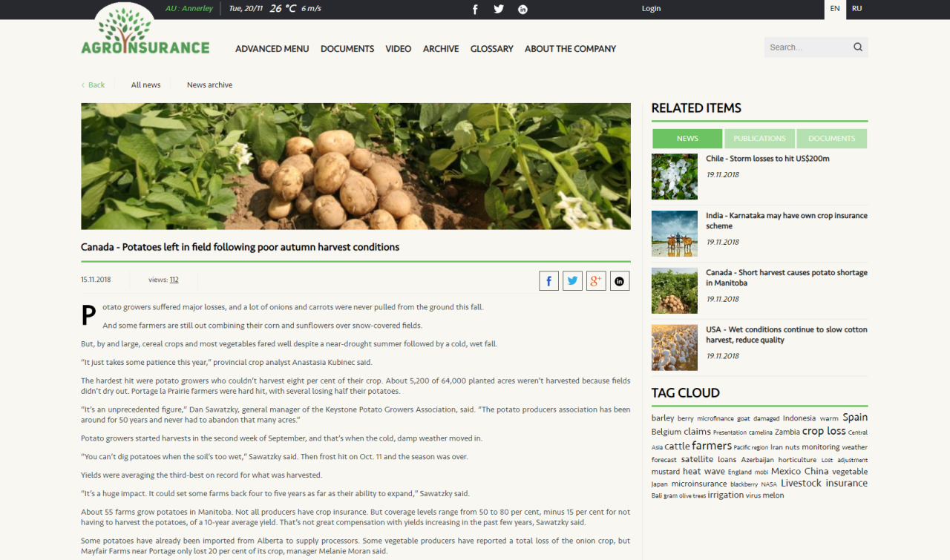Select the Belgium tag
The height and width of the screenshot is (560, 950).
tap(666, 432)
